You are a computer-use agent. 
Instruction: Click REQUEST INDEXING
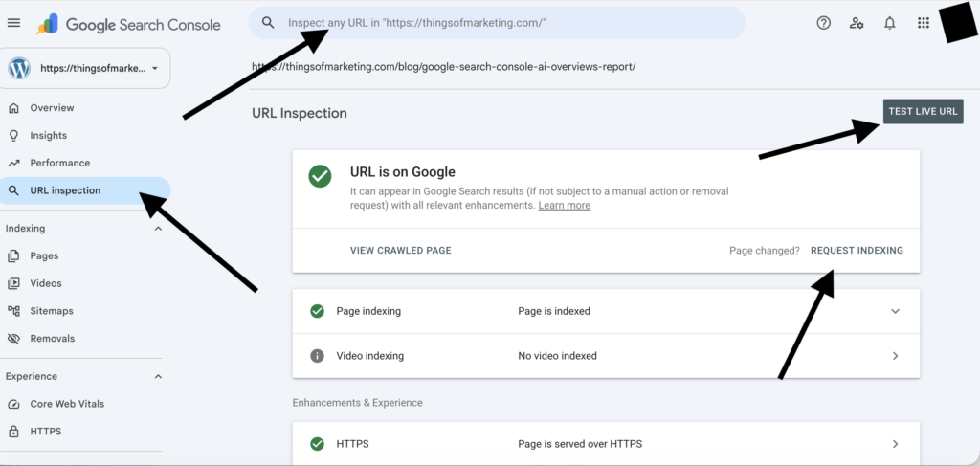click(857, 251)
